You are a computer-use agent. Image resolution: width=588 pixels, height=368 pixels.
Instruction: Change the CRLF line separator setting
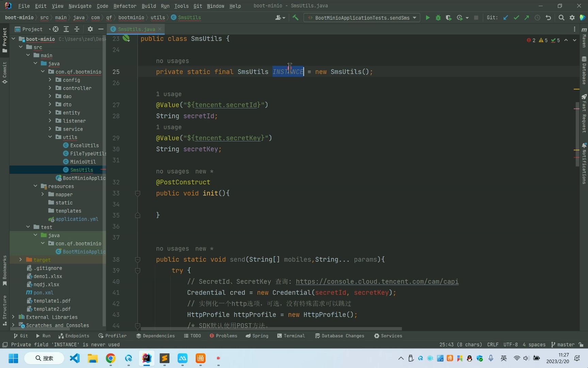pyautogui.click(x=492, y=344)
